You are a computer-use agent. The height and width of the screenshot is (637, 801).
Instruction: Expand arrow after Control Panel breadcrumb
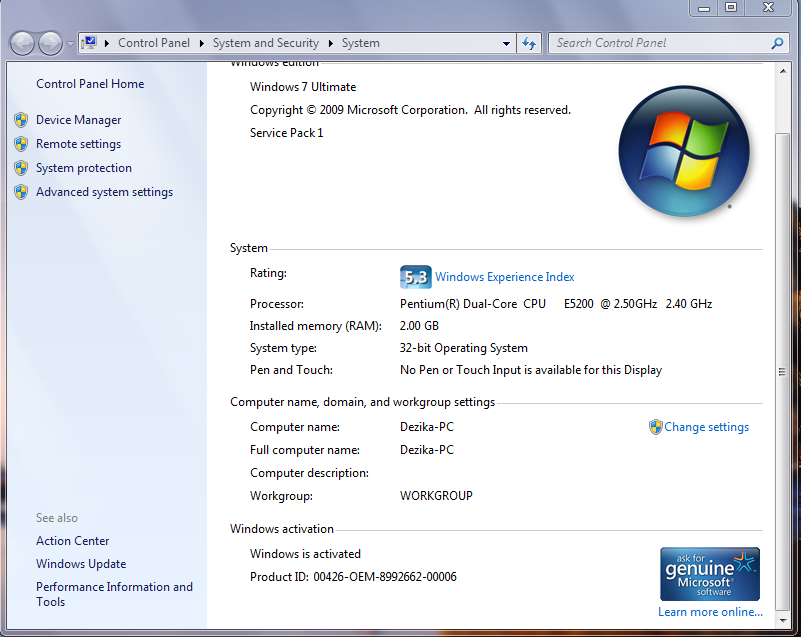(x=202, y=43)
